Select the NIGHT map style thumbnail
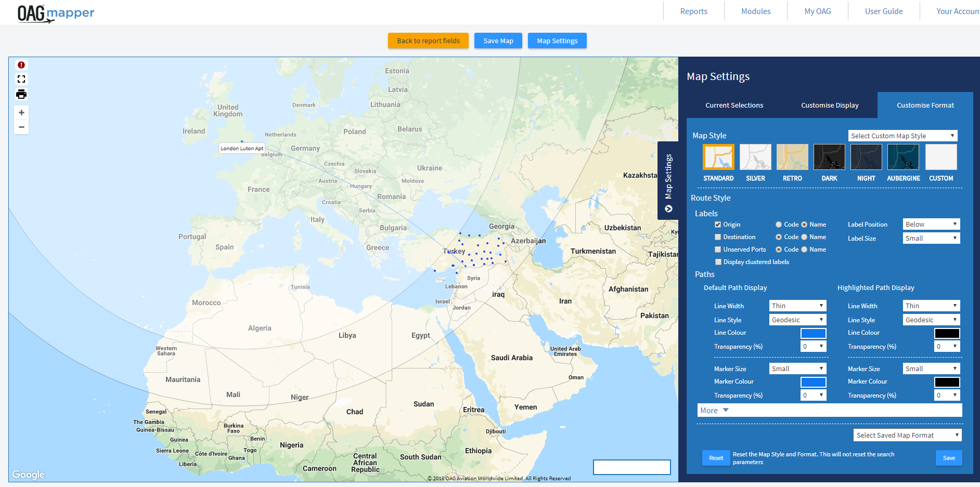 click(x=866, y=157)
